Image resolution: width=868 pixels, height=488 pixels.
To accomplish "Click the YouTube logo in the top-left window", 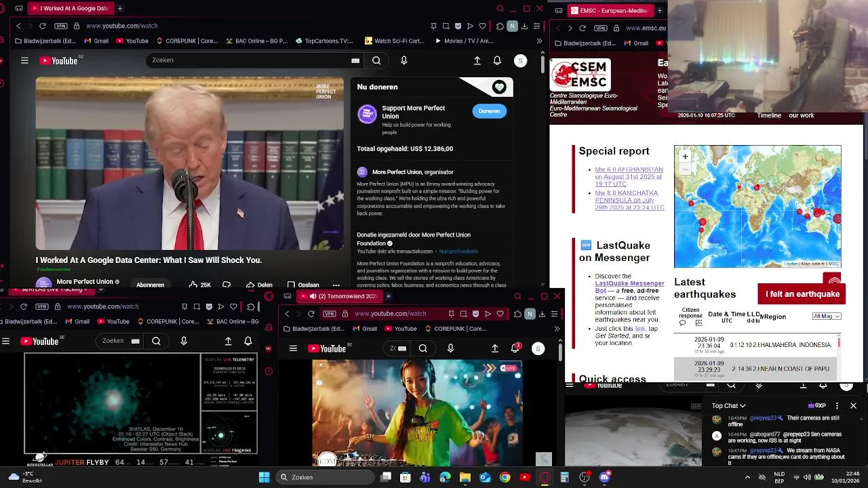I will [x=59, y=60].
